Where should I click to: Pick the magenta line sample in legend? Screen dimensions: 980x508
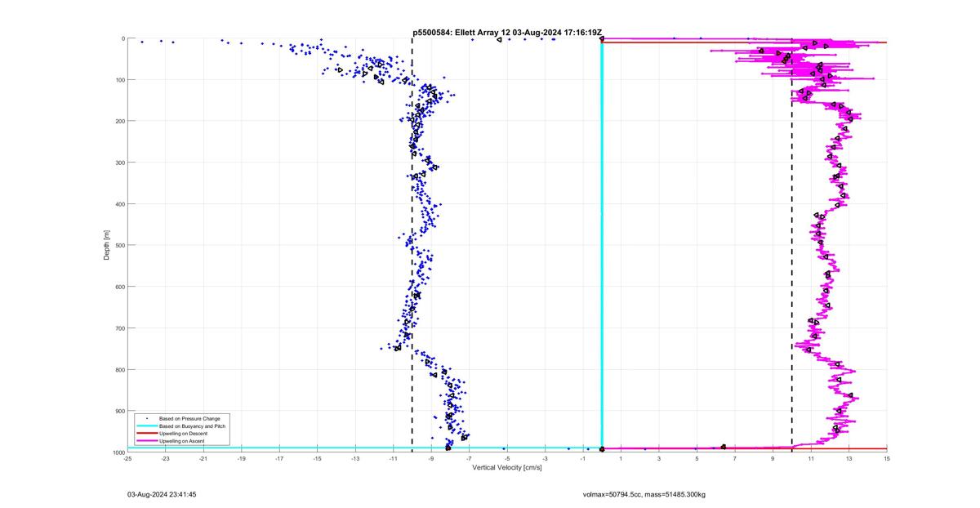pyautogui.click(x=147, y=441)
